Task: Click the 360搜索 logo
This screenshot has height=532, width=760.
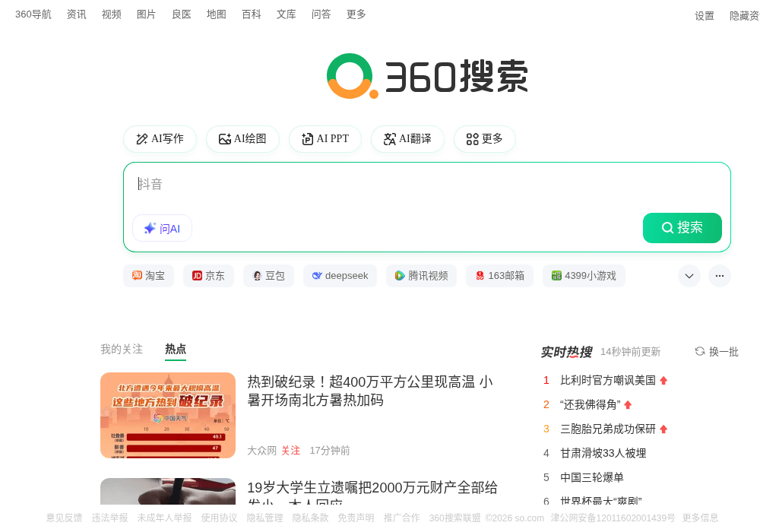Action: (427, 76)
